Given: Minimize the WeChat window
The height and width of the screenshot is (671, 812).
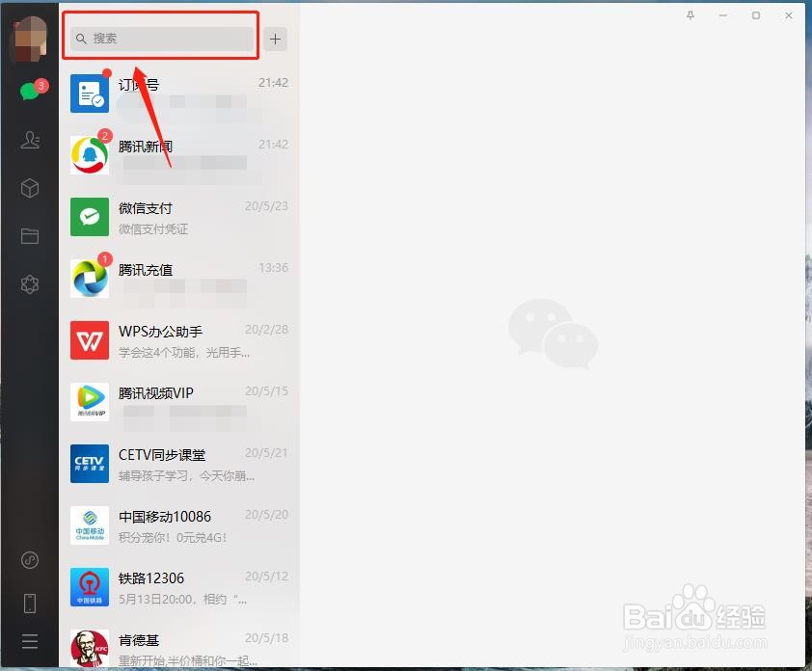Looking at the screenshot, I should tap(723, 15).
